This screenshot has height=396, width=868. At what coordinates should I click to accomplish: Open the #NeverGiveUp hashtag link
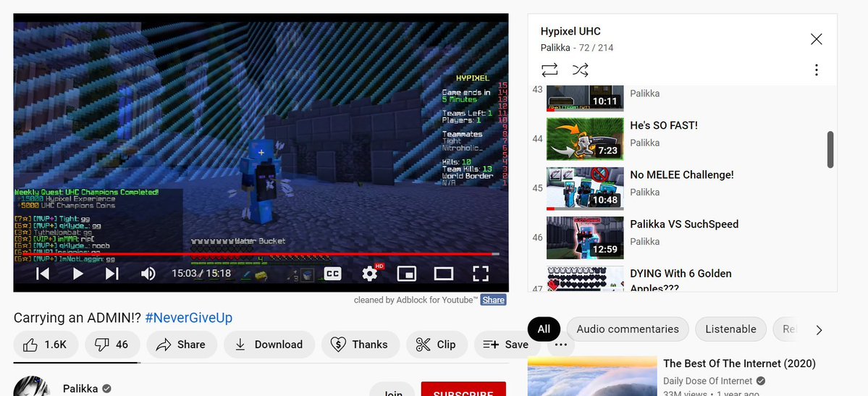click(189, 318)
